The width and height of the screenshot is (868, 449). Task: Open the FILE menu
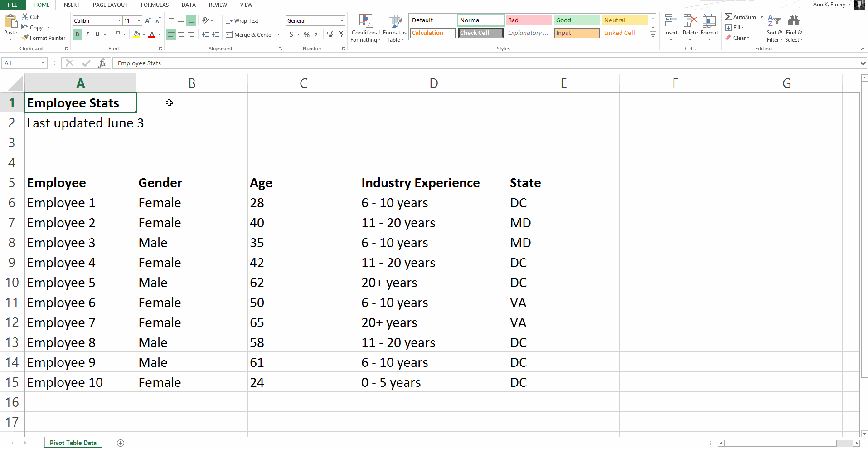point(12,5)
